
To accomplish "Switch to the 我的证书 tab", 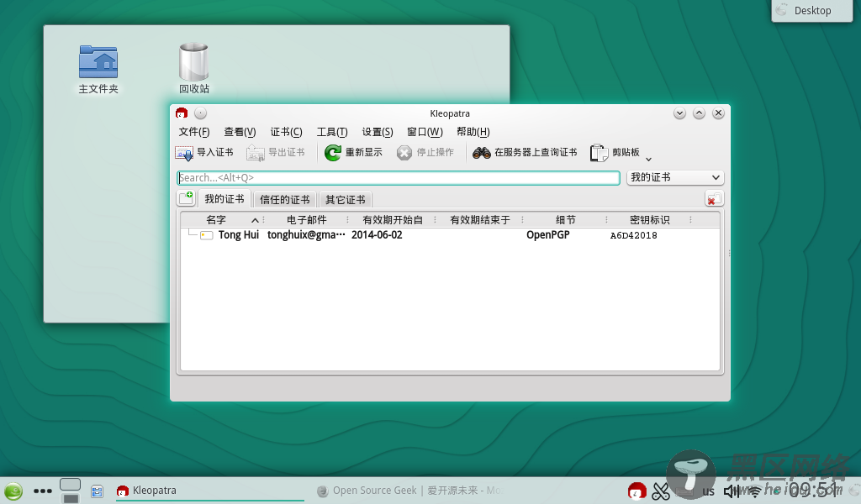I will 224,199.
